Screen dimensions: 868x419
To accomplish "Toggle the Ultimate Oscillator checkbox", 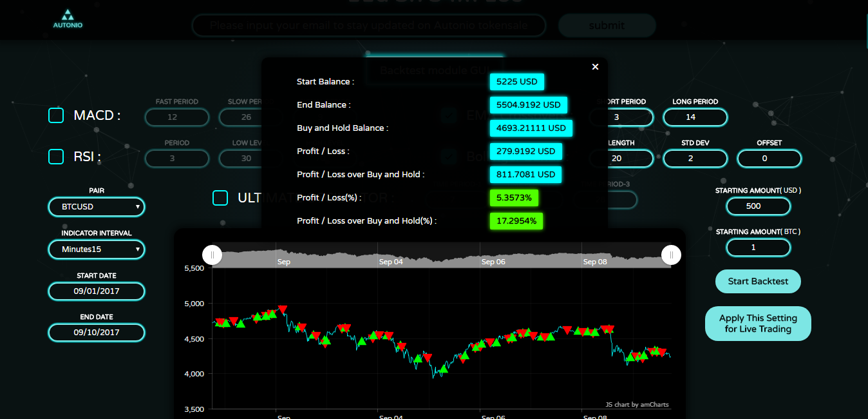I will tap(220, 198).
